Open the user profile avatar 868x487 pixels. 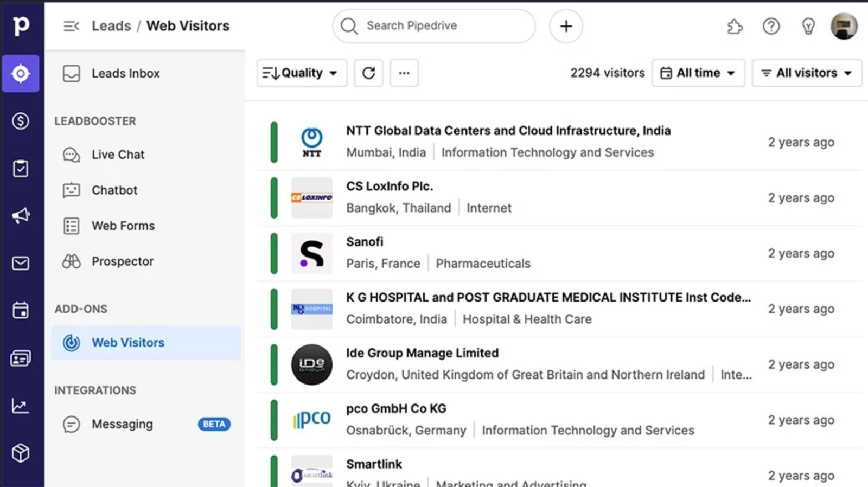click(x=844, y=25)
